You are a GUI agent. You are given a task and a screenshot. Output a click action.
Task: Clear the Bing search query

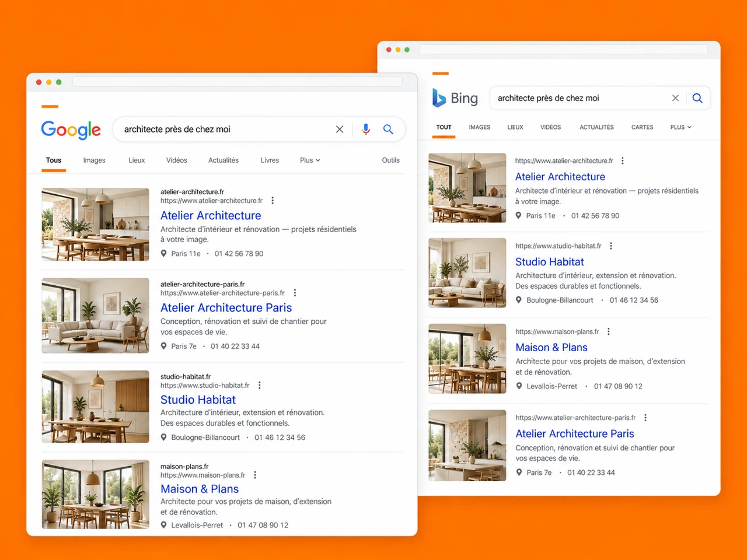coord(675,98)
